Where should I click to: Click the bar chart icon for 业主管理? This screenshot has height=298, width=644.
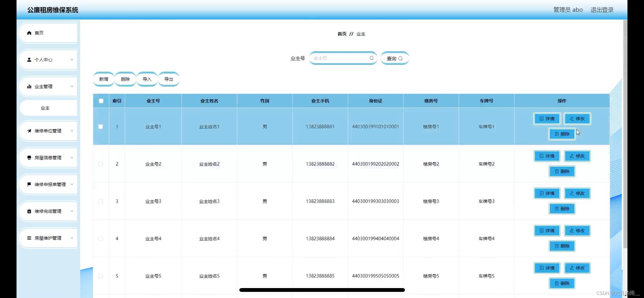click(29, 87)
